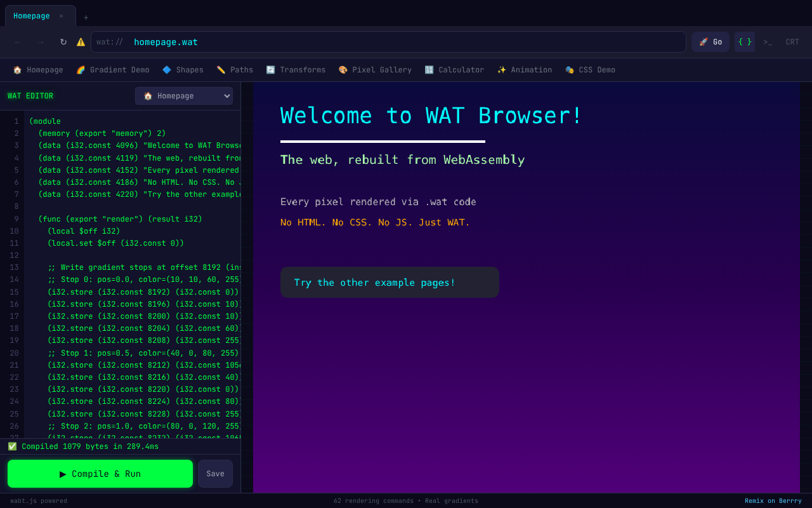Click the 'Welcome to WAT Browser!' heading
Image resolution: width=812 pixels, height=508 pixels.
pyautogui.click(x=431, y=116)
